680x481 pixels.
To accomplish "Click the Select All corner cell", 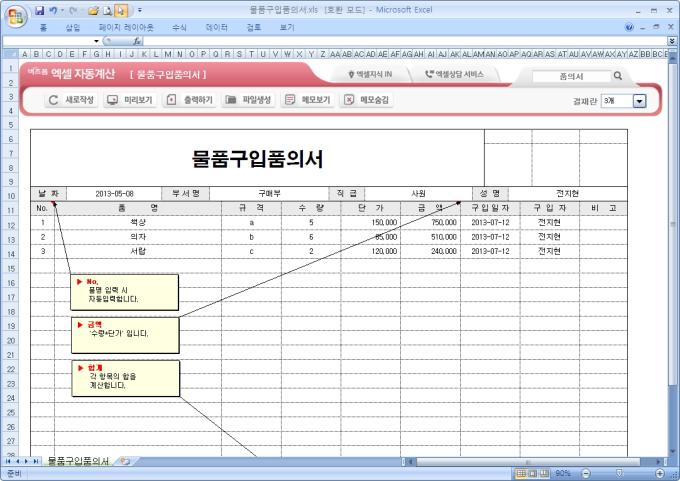I will pos(10,54).
